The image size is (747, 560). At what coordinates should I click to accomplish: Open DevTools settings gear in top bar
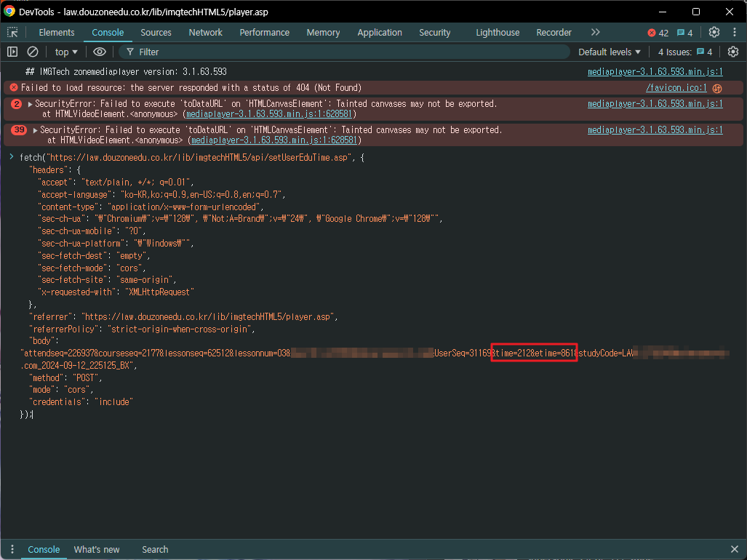[714, 33]
